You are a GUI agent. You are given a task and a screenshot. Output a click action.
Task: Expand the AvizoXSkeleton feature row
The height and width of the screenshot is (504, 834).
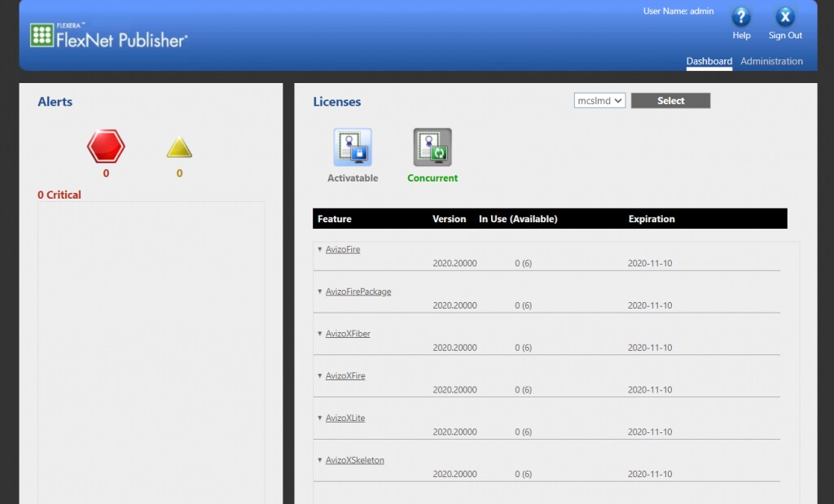(319, 460)
